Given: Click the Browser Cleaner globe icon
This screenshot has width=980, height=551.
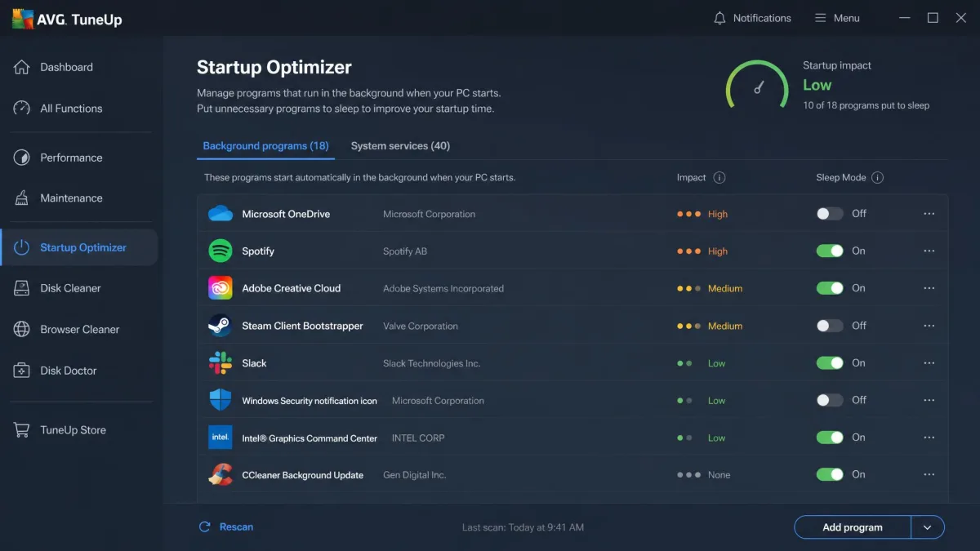Looking at the screenshot, I should [22, 329].
